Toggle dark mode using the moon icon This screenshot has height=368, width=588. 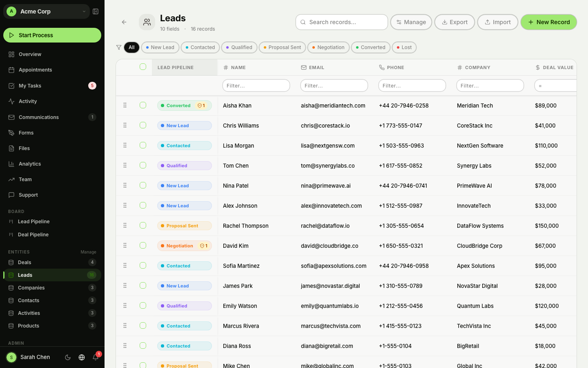coord(68,357)
